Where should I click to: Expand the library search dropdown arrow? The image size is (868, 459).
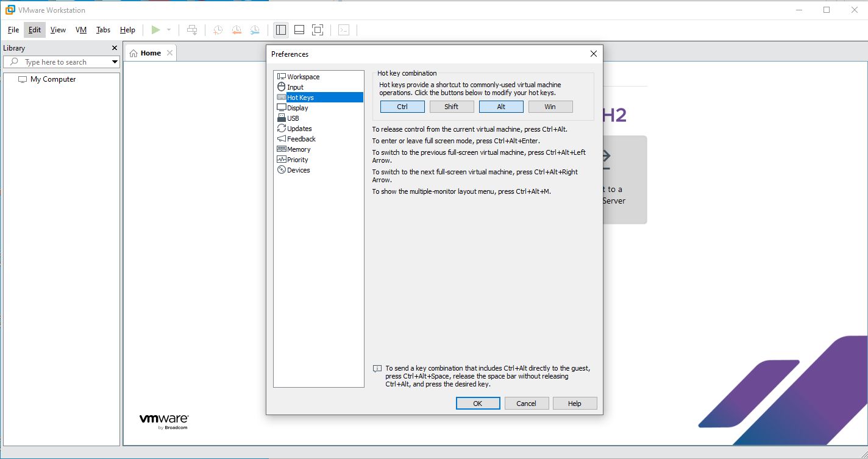[x=115, y=62]
